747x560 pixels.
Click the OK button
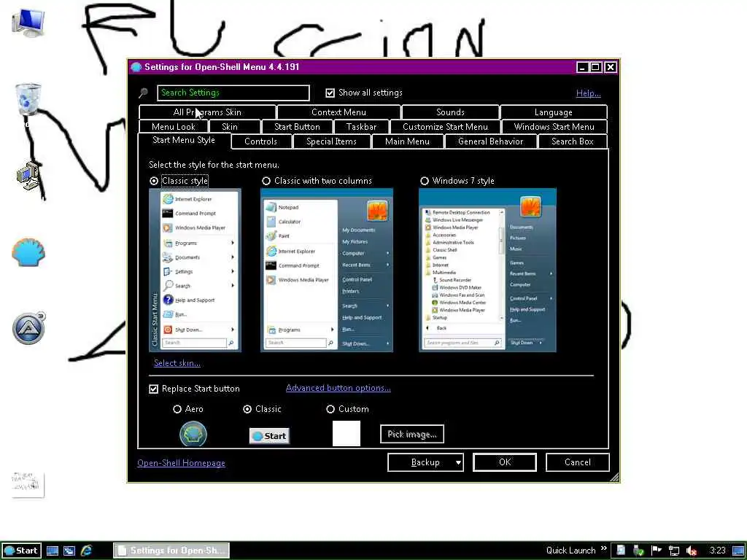(505, 462)
